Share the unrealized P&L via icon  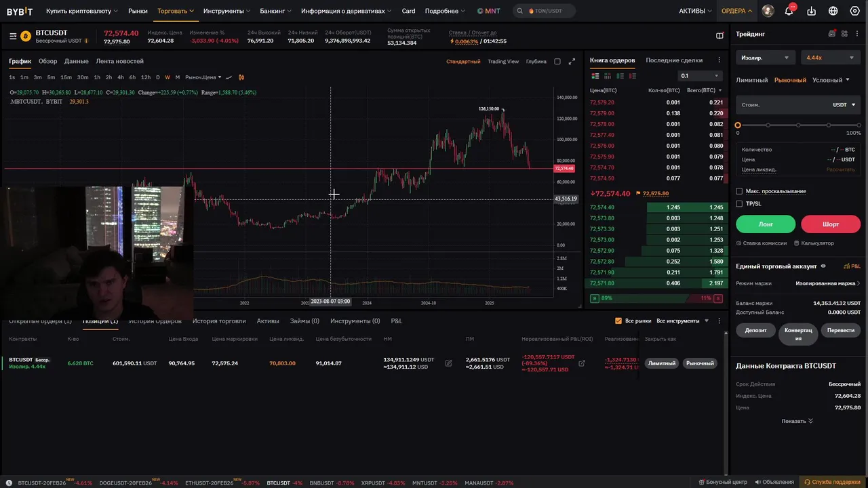tap(581, 363)
